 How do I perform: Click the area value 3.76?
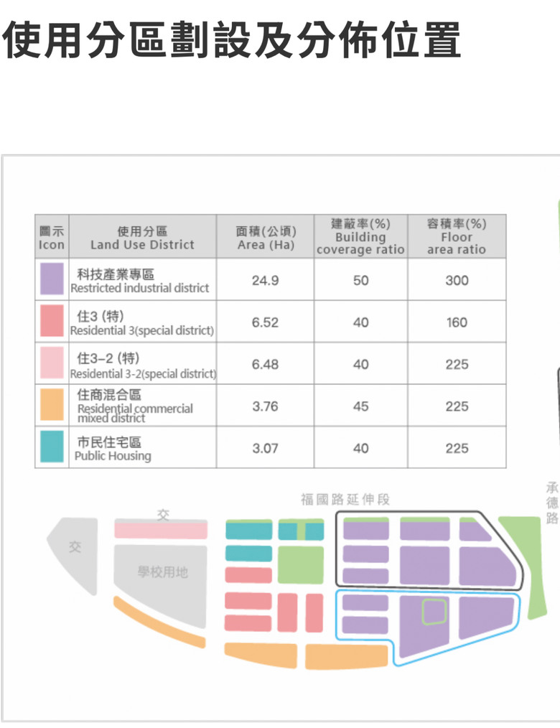pyautogui.click(x=265, y=406)
